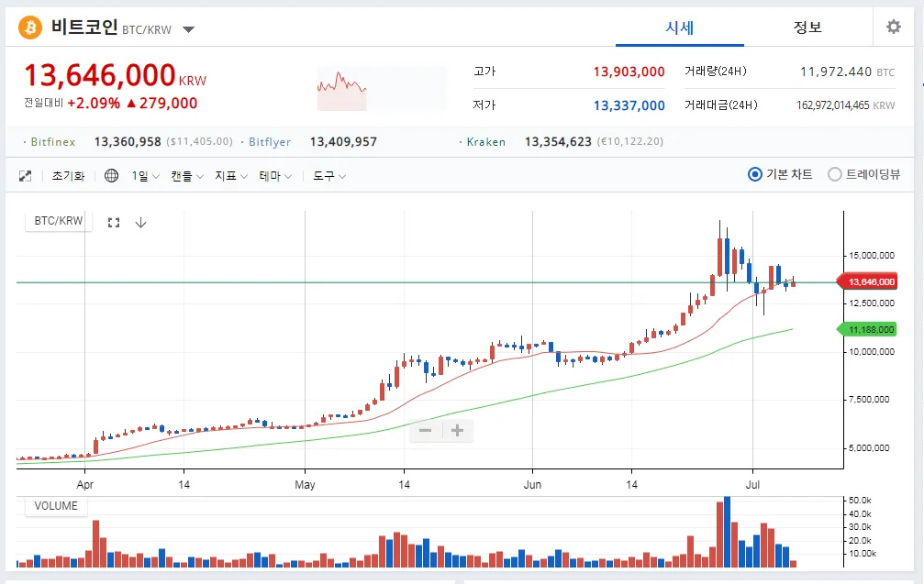This screenshot has height=584, width=924.
Task: Open the 도구 tools menu
Action: (x=328, y=175)
